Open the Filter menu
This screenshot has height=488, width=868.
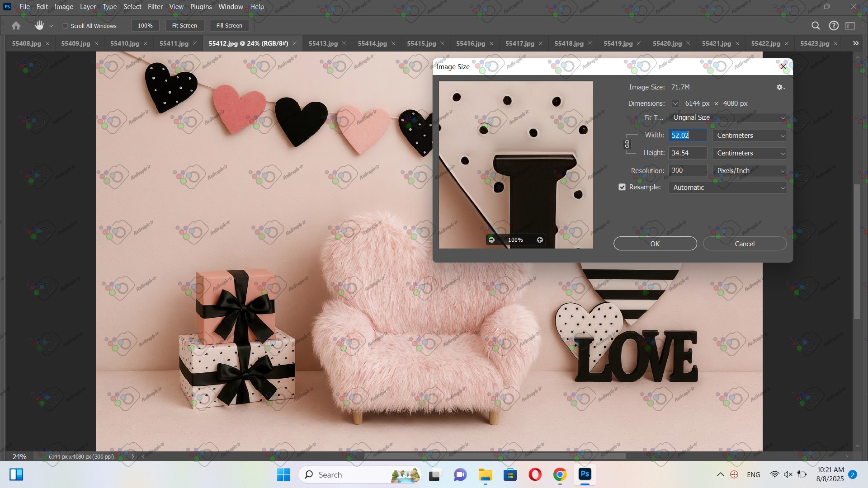pos(155,7)
